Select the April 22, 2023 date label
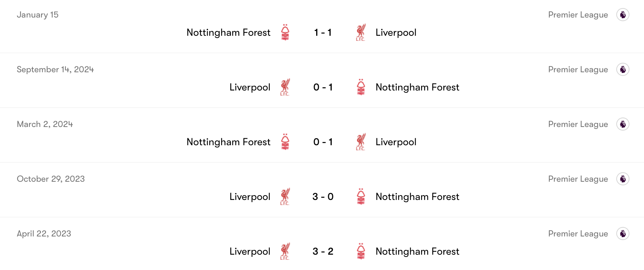 44,234
